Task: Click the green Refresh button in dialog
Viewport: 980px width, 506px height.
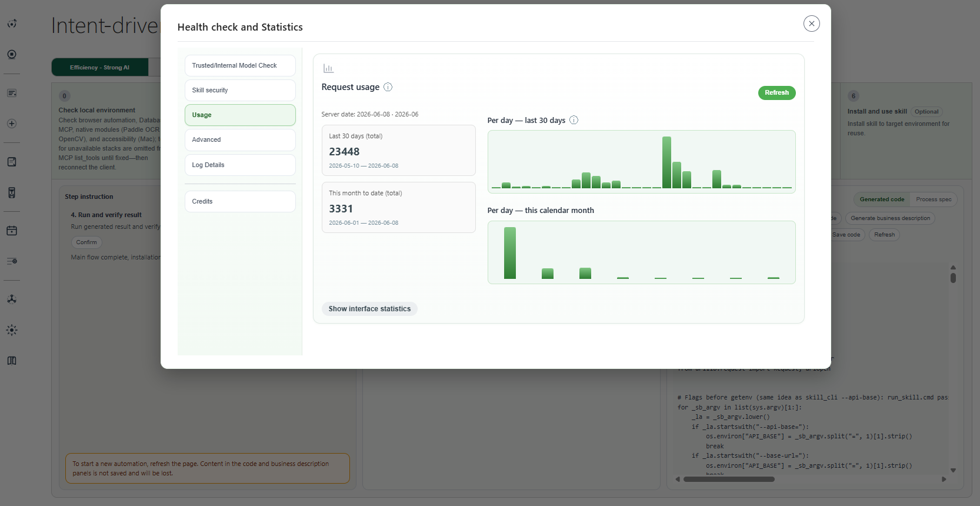Action: point(776,93)
